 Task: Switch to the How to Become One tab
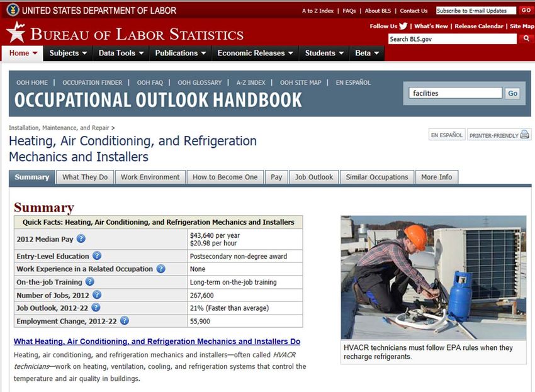225,177
